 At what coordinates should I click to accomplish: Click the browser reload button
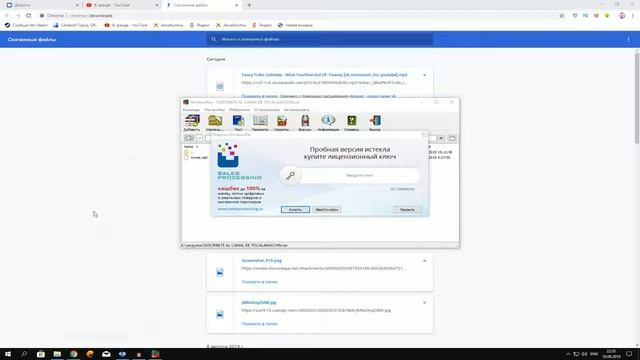click(x=29, y=16)
